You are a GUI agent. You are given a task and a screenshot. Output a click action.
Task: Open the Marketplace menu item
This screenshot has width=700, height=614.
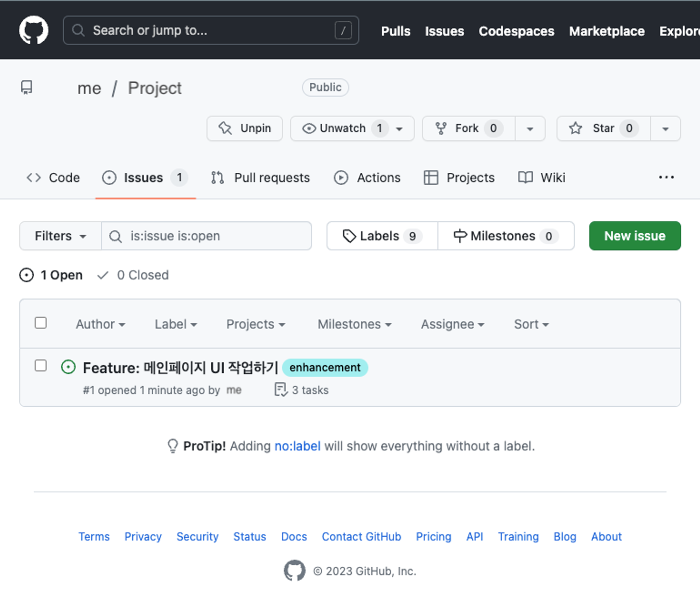(607, 31)
